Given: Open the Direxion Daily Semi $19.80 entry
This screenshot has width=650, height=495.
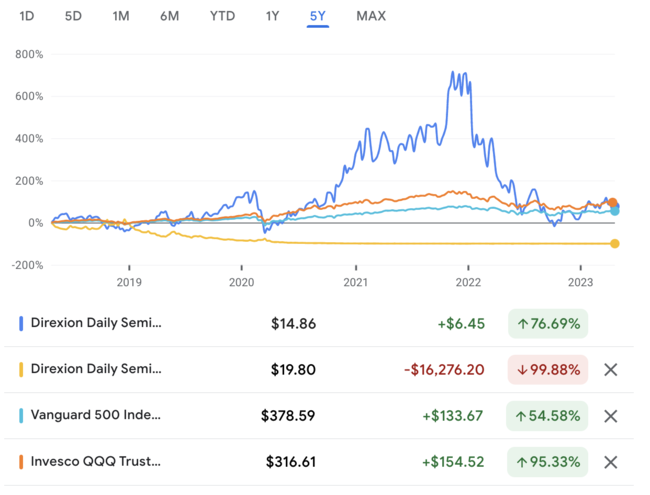Looking at the screenshot, I should point(96,369).
